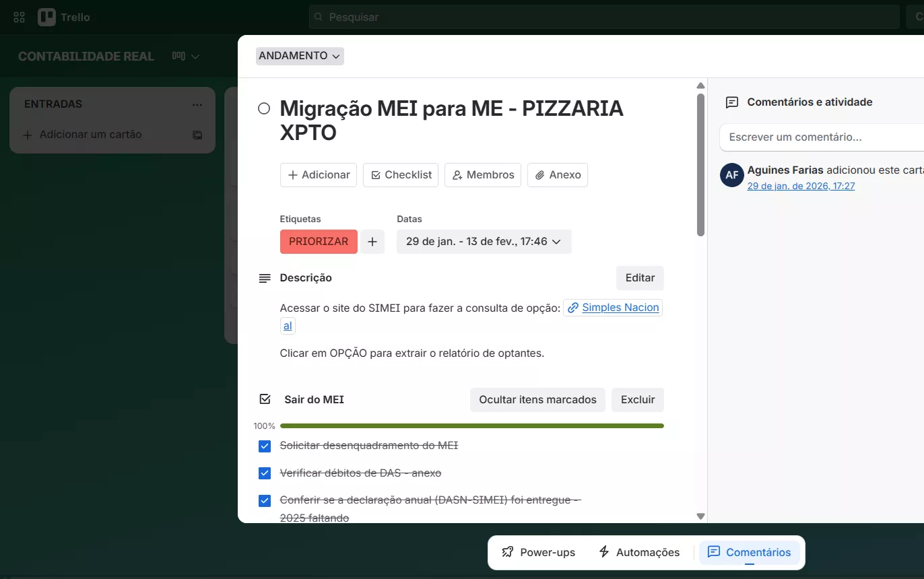Image resolution: width=924 pixels, height=579 pixels.
Task: Click the Sair do MEI checklist icon
Action: tap(265, 399)
